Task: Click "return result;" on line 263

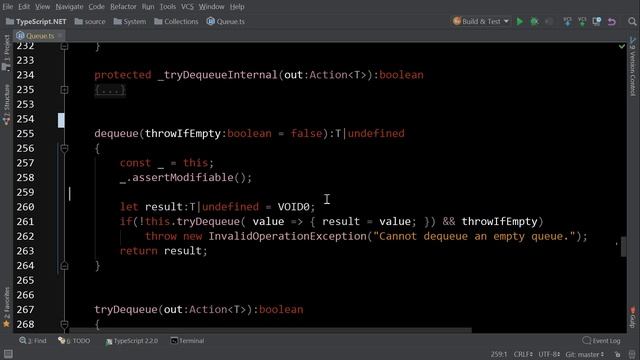Action: point(164,251)
